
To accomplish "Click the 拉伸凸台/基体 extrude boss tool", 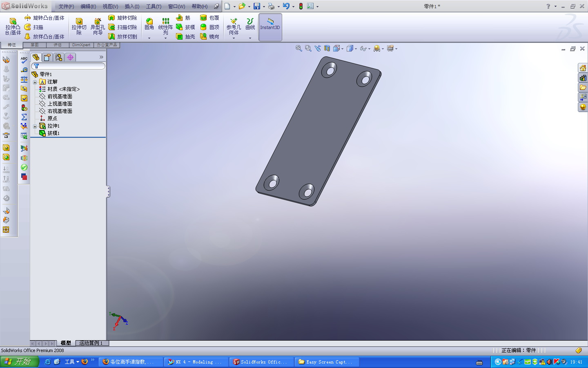I will (13, 27).
